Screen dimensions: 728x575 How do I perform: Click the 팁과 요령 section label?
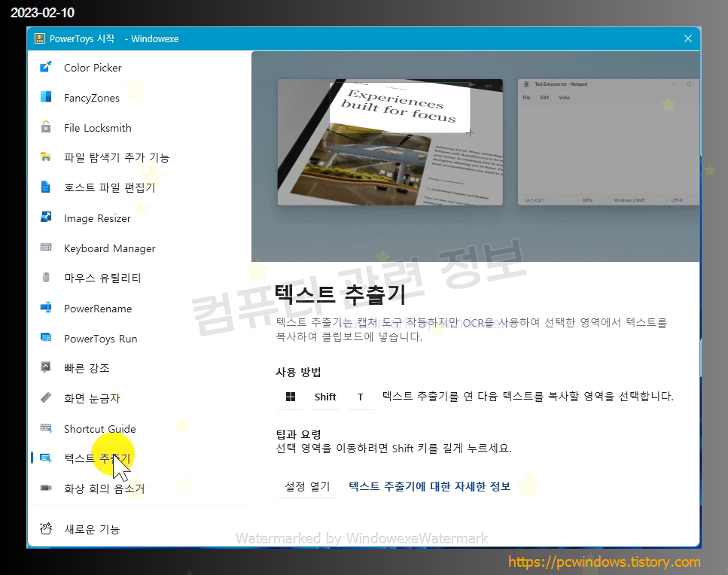point(298,434)
